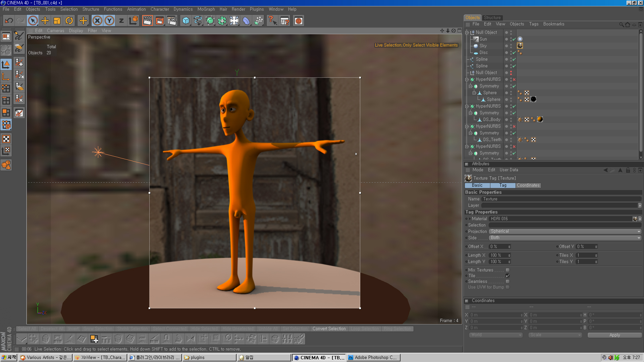
Task: Select the Use Texture tool checker icon
Action: coord(6,139)
